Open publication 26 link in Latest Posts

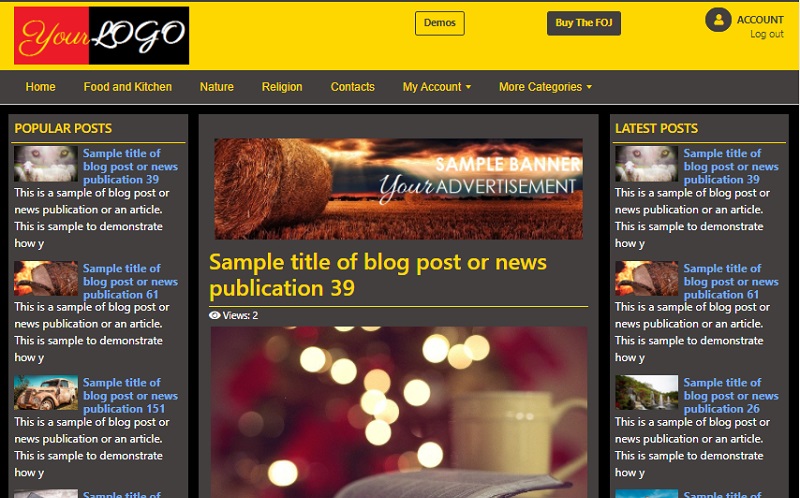pyautogui.click(x=731, y=396)
